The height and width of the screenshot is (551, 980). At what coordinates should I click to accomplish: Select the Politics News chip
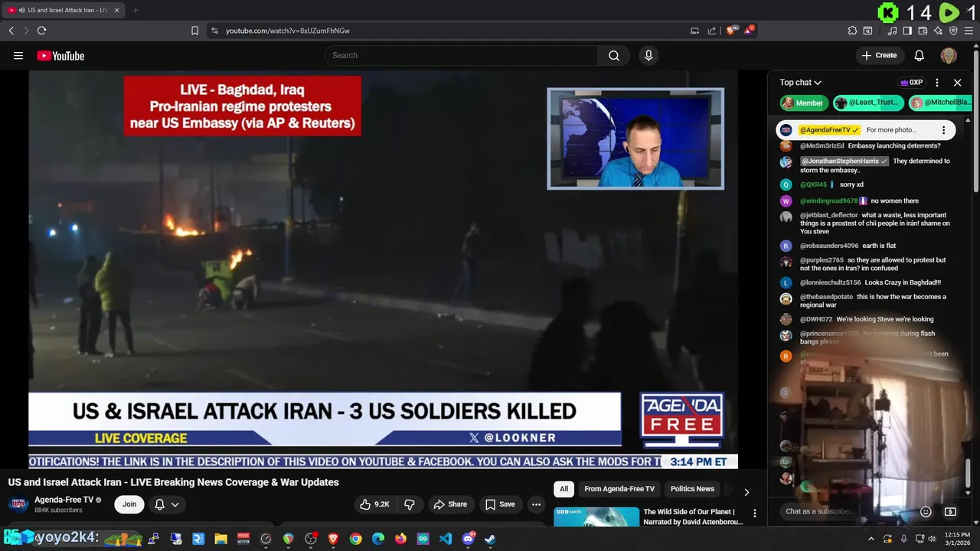(x=692, y=489)
